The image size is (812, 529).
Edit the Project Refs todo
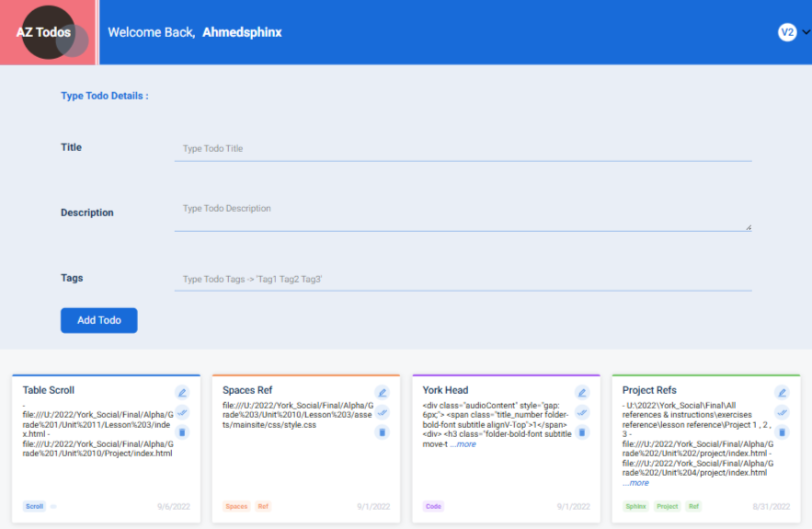(x=782, y=393)
